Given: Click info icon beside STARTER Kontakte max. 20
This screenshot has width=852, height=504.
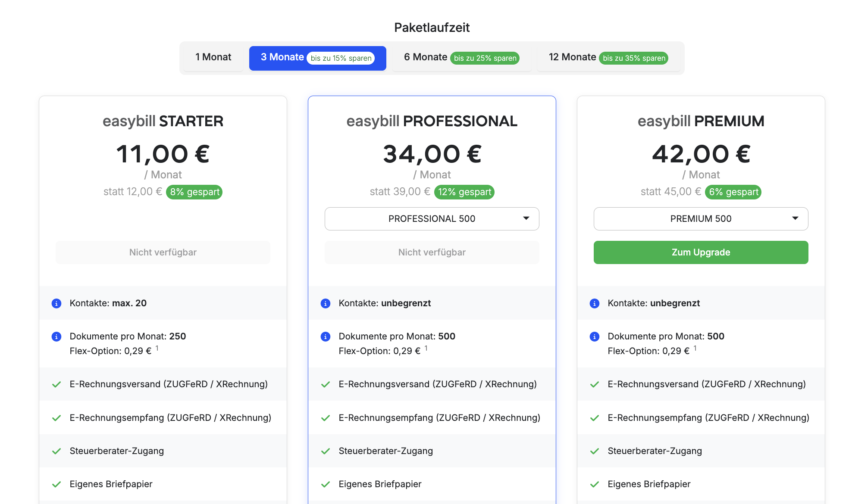Looking at the screenshot, I should (x=56, y=303).
